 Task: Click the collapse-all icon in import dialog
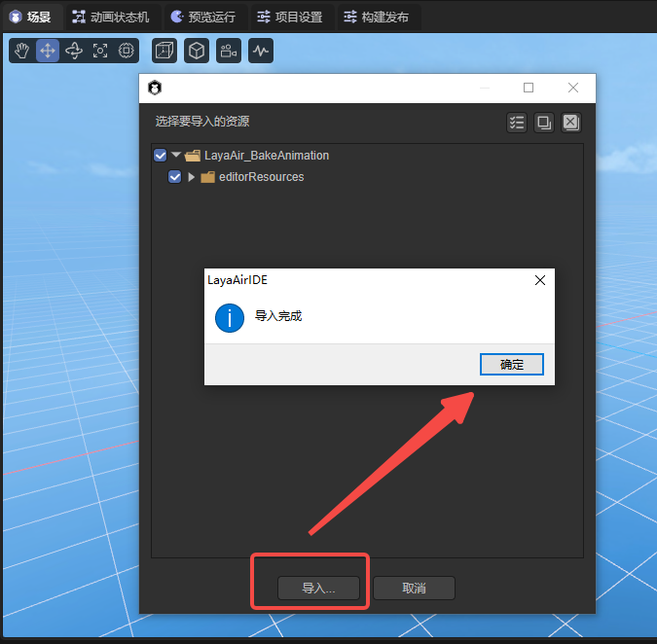point(544,123)
